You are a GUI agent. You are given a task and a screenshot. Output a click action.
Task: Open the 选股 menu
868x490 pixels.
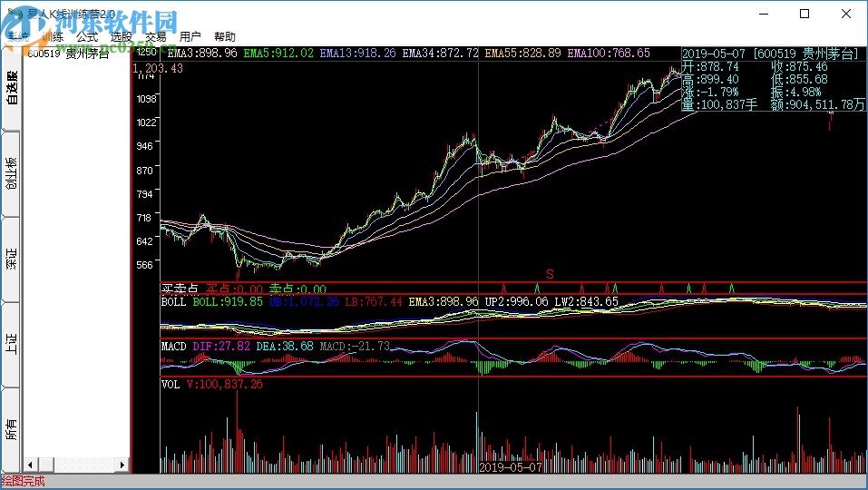[122, 36]
